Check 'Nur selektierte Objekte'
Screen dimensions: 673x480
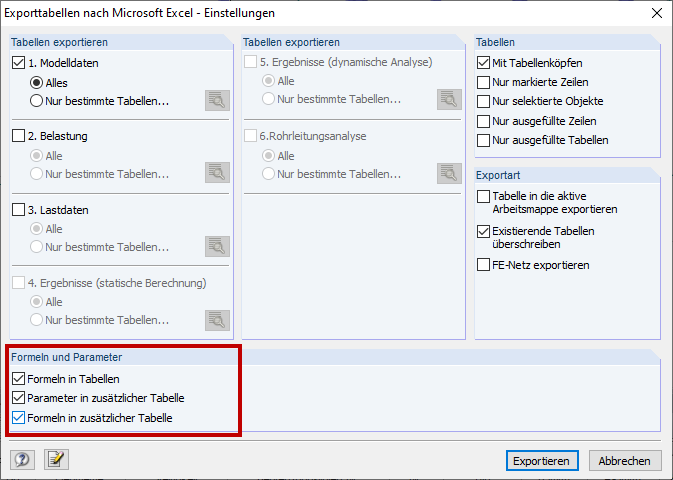pos(485,101)
